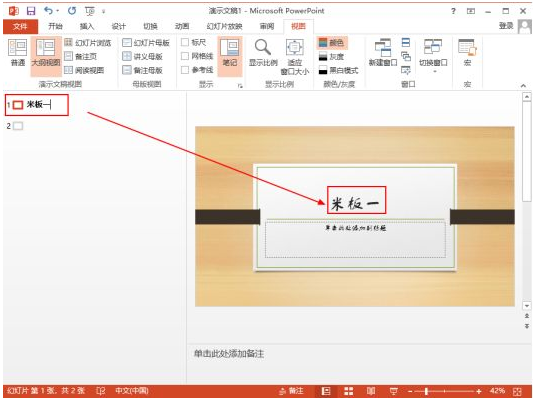The image size is (535, 399).
Task: Open the Help question mark icon
Action: pos(453,11)
